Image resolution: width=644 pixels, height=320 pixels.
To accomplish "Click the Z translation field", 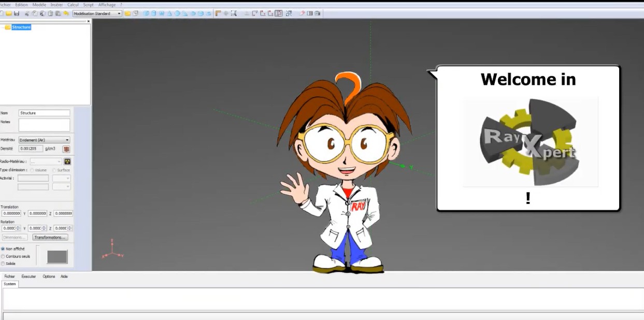I will click(63, 213).
